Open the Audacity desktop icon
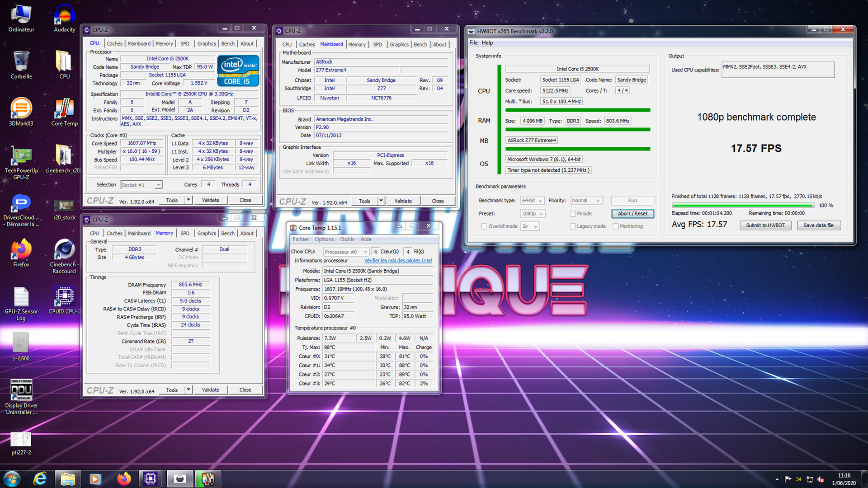Image resolution: width=868 pixels, height=488 pixels. point(65,18)
